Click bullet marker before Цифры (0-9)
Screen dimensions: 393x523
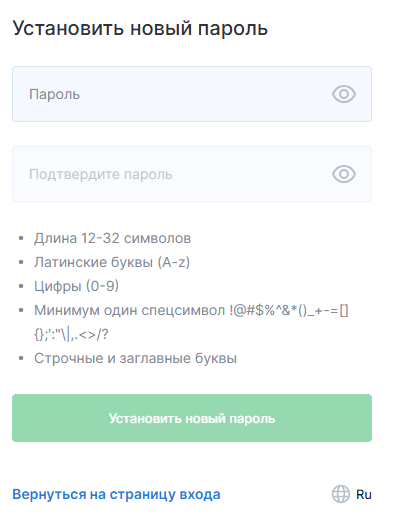click(x=21, y=286)
